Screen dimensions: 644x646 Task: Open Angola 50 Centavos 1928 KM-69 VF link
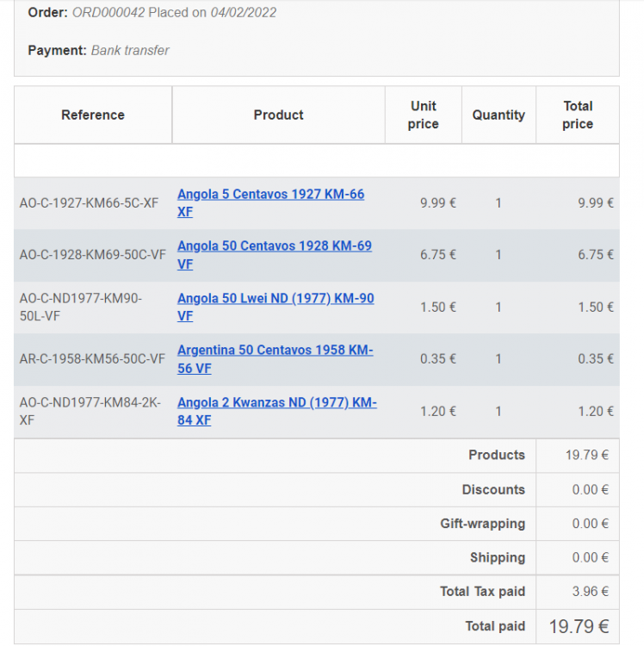coord(275,255)
